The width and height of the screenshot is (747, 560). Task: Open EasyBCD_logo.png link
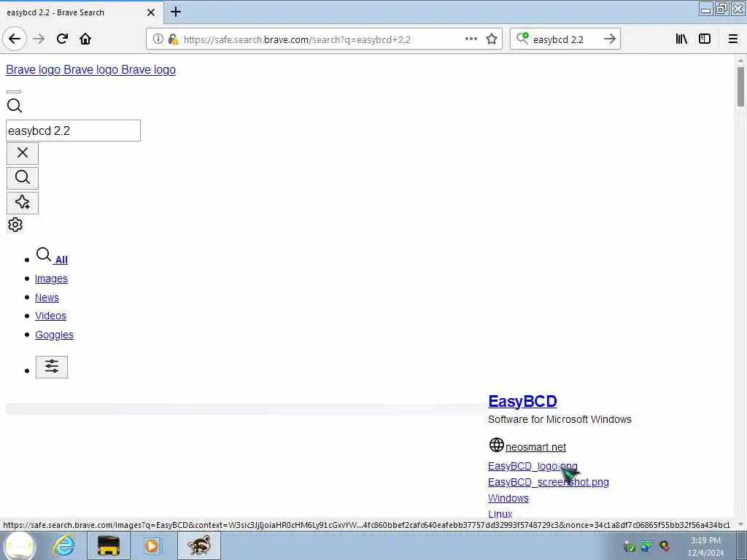[533, 466]
